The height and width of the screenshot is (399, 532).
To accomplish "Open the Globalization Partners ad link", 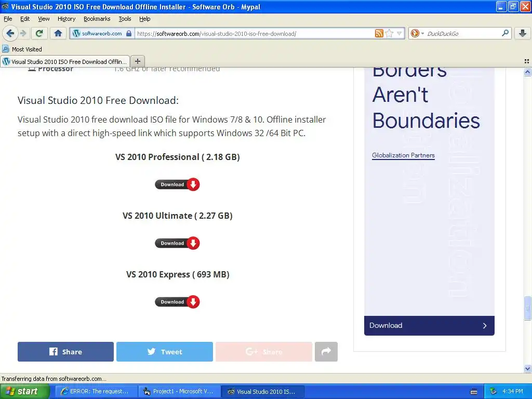I will [x=403, y=155].
